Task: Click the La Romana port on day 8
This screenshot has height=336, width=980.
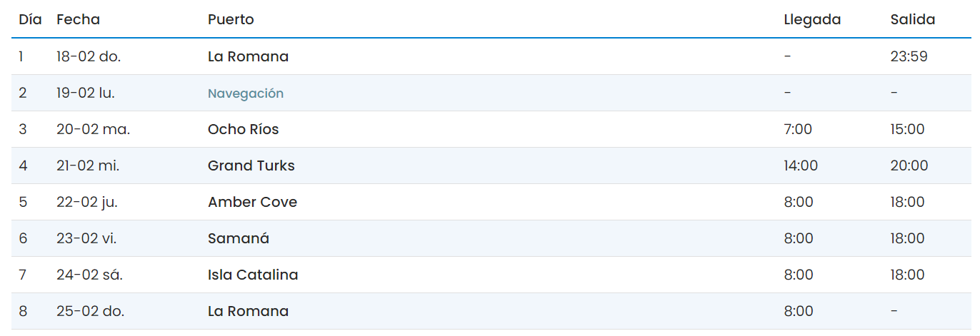Action: click(248, 311)
